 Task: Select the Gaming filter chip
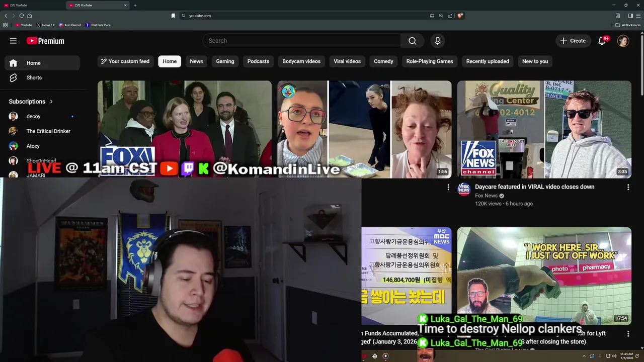tap(225, 61)
